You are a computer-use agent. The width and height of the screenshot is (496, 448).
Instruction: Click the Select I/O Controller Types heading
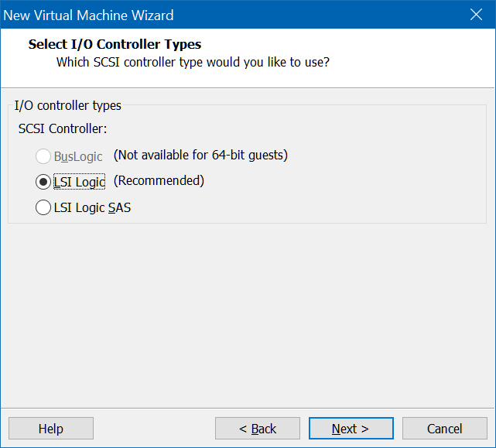(115, 44)
